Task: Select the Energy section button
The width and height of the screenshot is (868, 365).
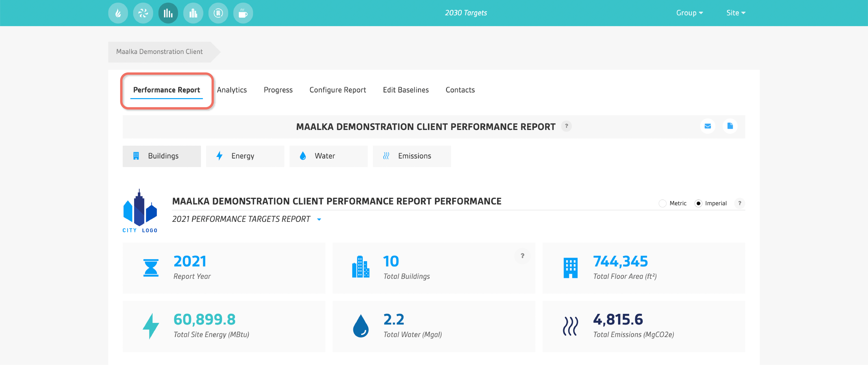Action: pyautogui.click(x=245, y=156)
